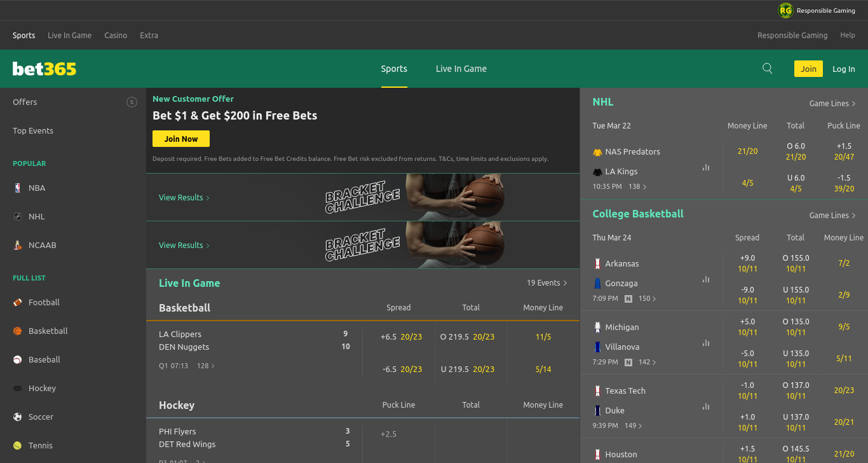Click the RG Responsible Gaming badge icon
Screen dimensions: 868x463
pos(786,10)
